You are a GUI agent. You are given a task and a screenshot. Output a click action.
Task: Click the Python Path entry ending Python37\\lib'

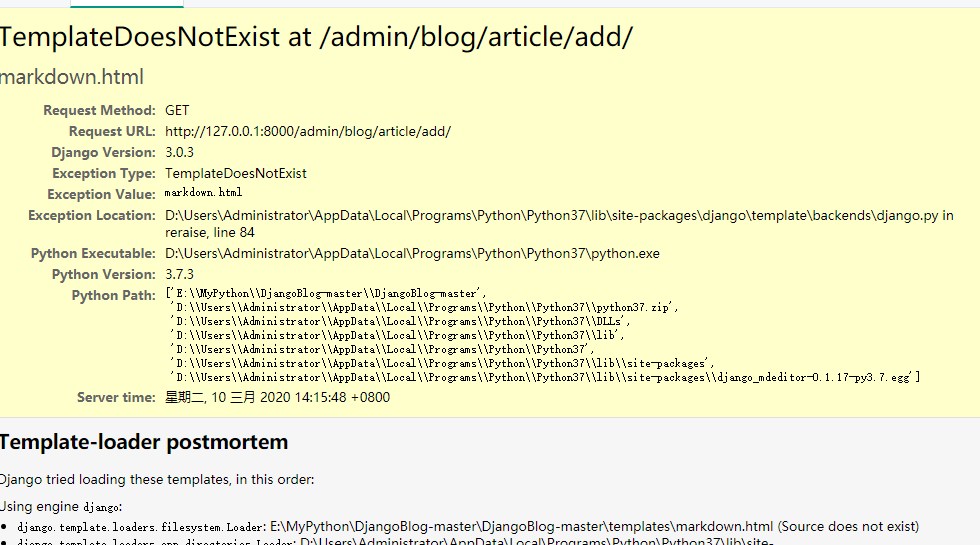[397, 336]
